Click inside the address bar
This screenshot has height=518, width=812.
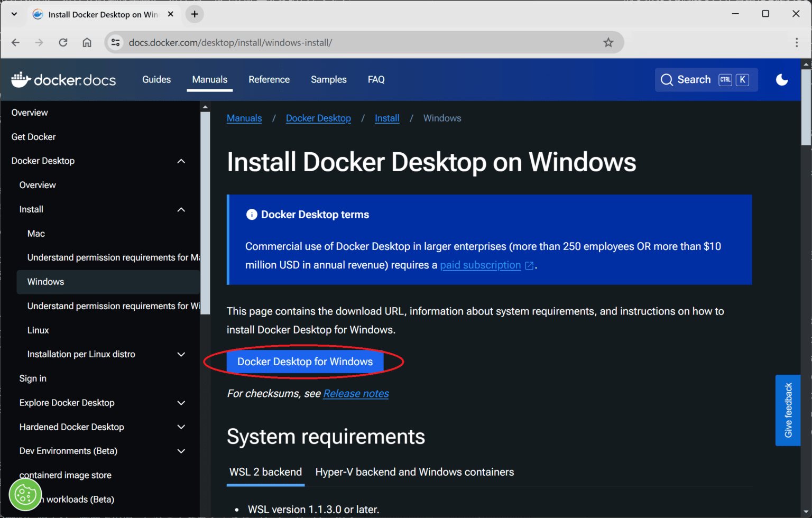pos(317,42)
